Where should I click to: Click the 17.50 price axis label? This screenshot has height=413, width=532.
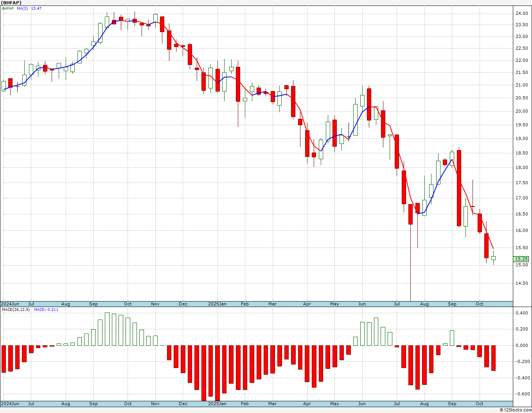click(522, 183)
